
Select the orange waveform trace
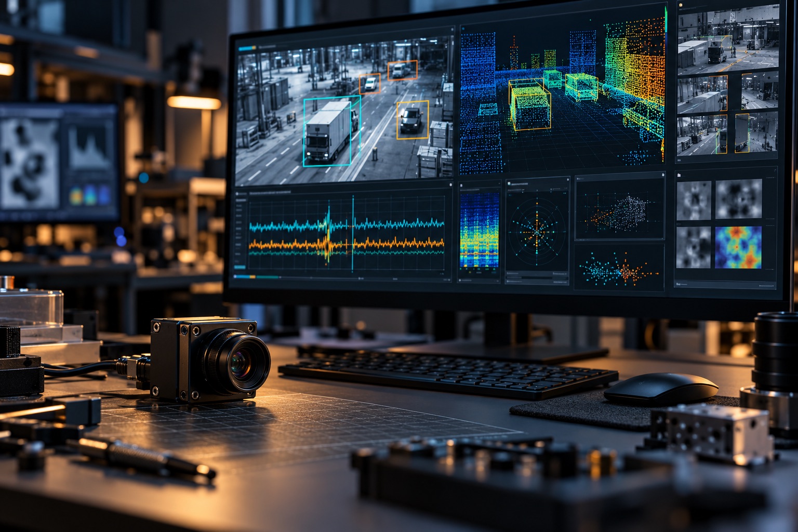tap(347, 243)
